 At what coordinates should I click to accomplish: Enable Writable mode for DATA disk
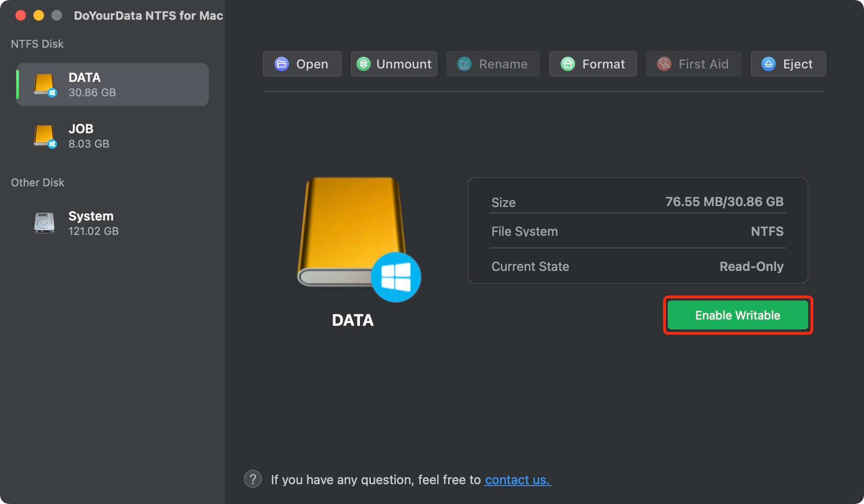(x=737, y=315)
